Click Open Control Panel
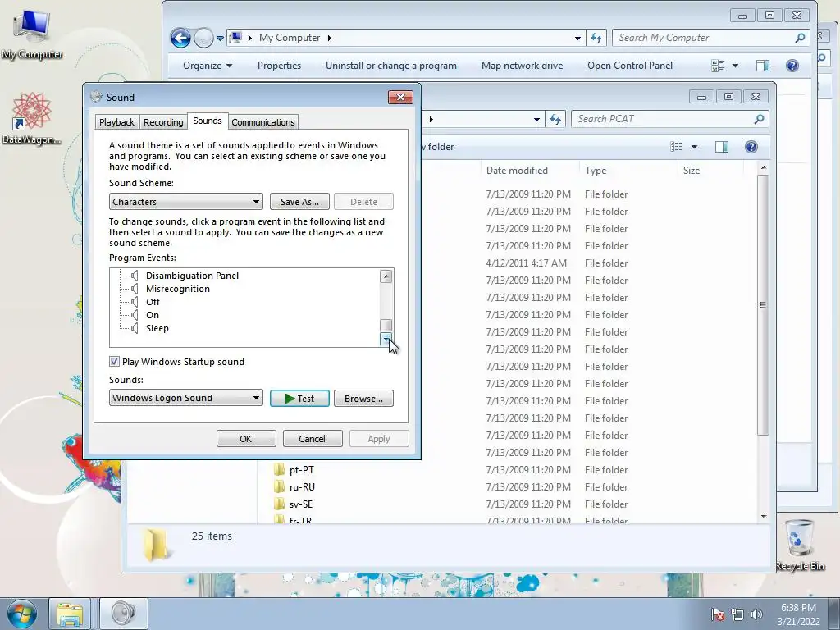The width and height of the screenshot is (840, 630). [x=630, y=66]
